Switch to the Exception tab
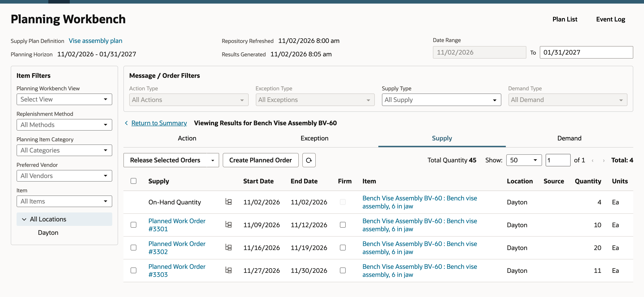 coord(314,138)
